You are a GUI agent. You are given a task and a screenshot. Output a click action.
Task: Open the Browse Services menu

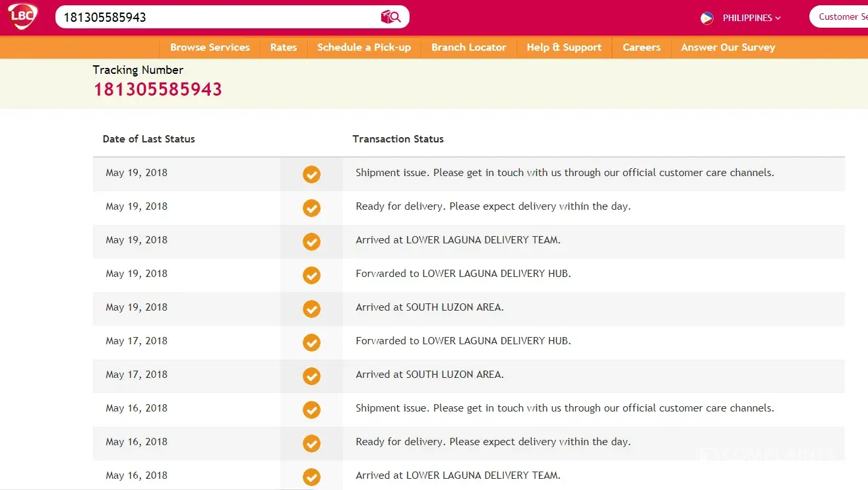point(210,47)
